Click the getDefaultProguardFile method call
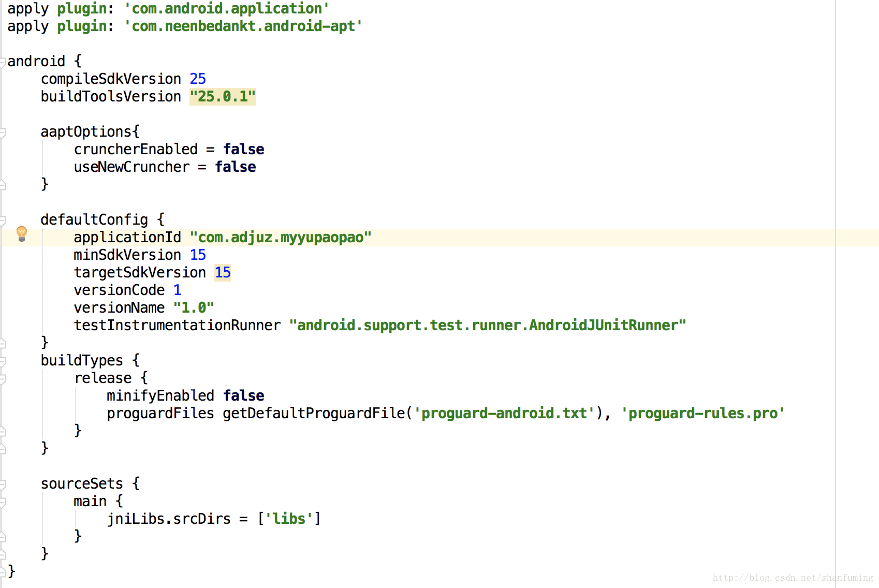This screenshot has width=879, height=588. pyautogui.click(x=314, y=414)
